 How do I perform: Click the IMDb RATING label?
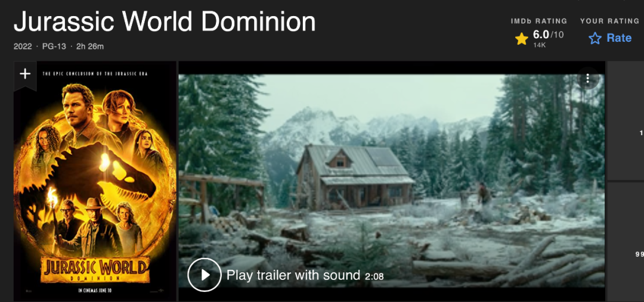pyautogui.click(x=539, y=21)
